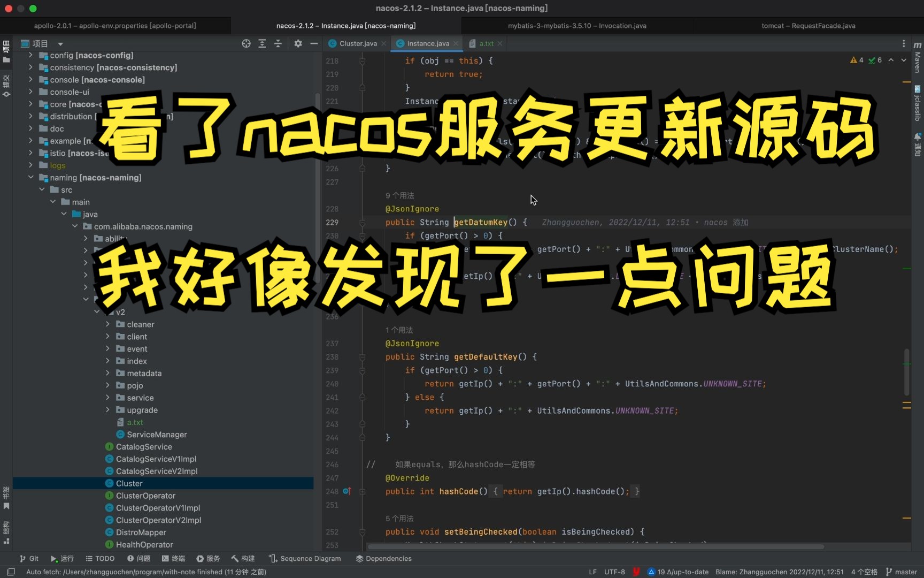Select CatalogService in project tree
This screenshot has height=578, width=924.
click(x=144, y=447)
